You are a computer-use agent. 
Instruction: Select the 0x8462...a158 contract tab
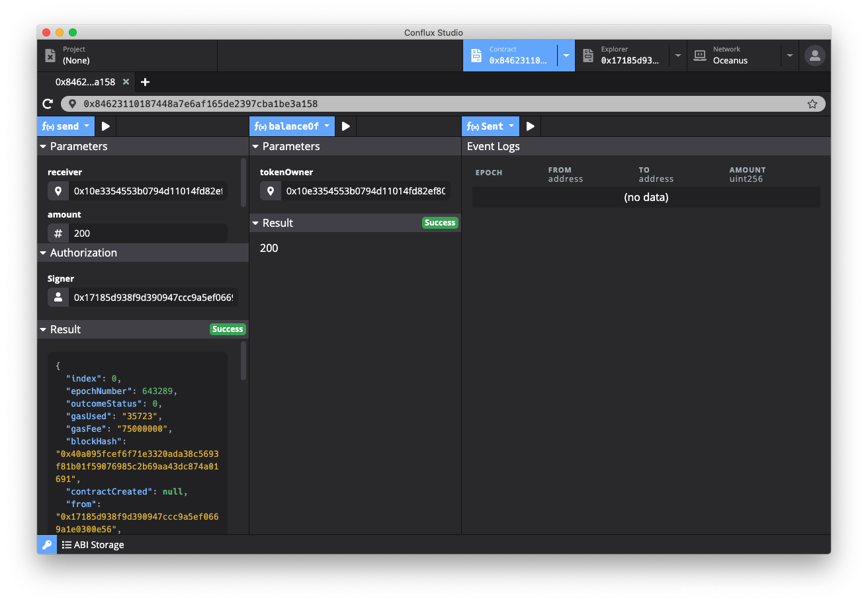(85, 82)
